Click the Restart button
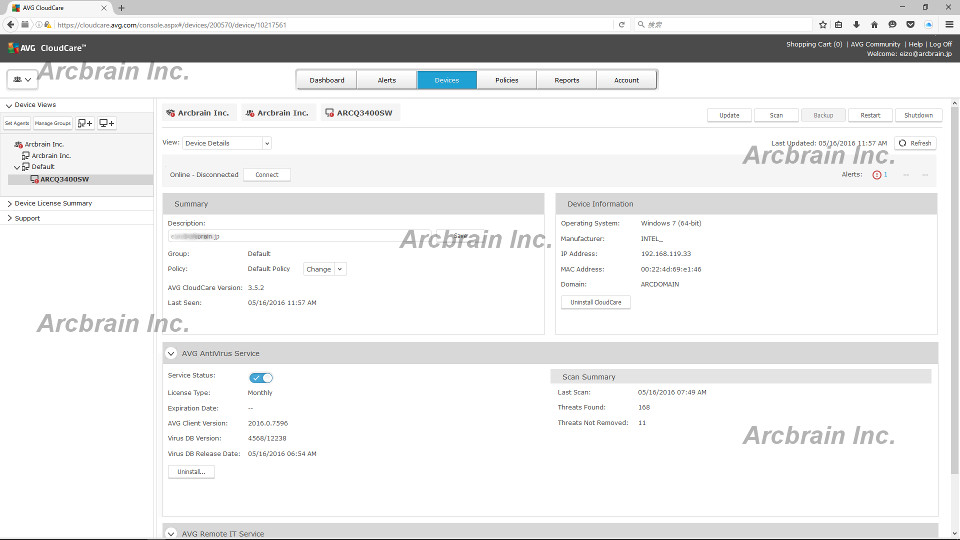Viewport: 960px width, 540px height. pyautogui.click(x=870, y=115)
